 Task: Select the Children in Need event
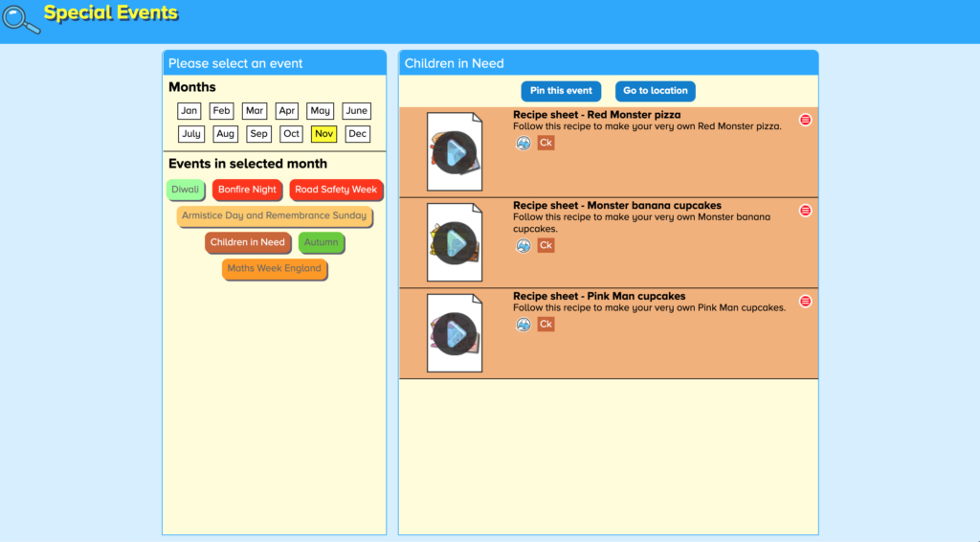(x=248, y=242)
